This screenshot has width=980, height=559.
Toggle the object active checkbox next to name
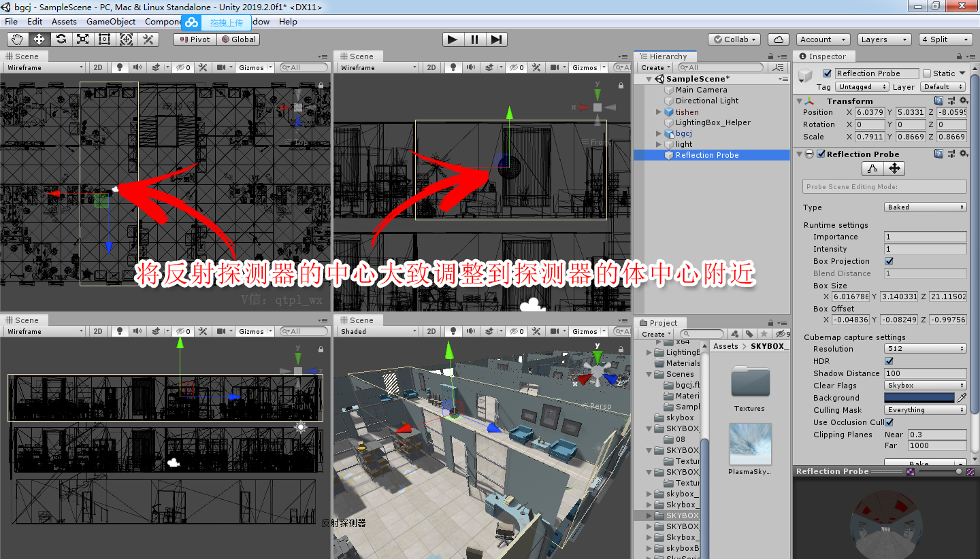(828, 73)
